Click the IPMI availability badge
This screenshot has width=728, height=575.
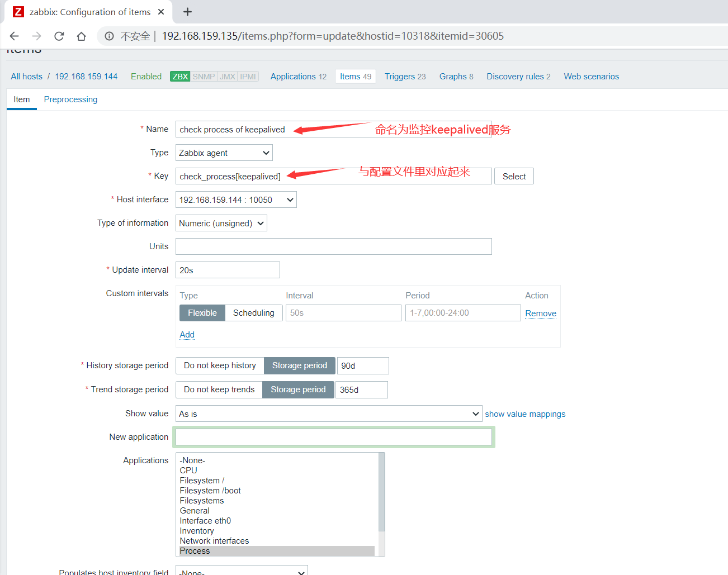pyautogui.click(x=248, y=77)
